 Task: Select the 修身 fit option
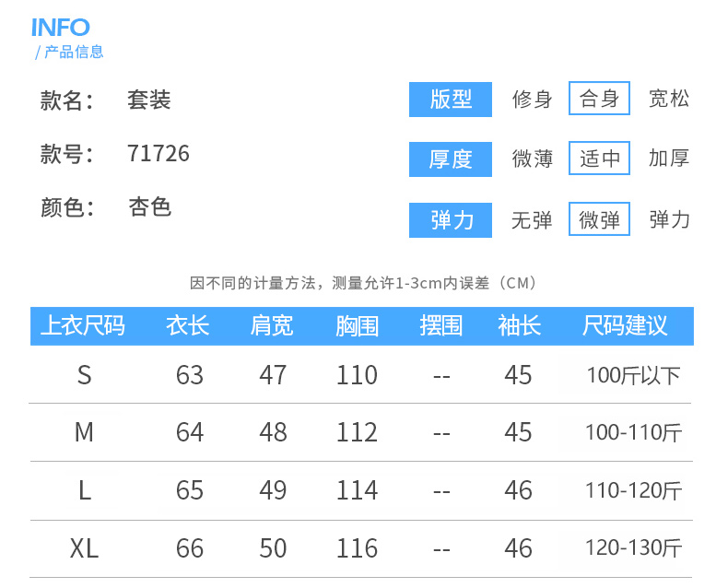pos(533,99)
